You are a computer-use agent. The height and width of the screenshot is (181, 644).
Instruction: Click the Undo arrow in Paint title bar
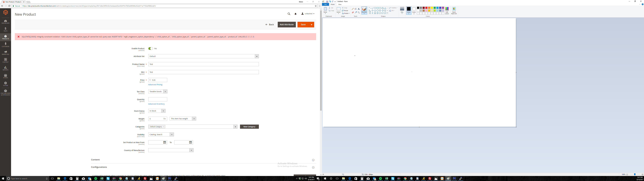[x=330, y=2]
